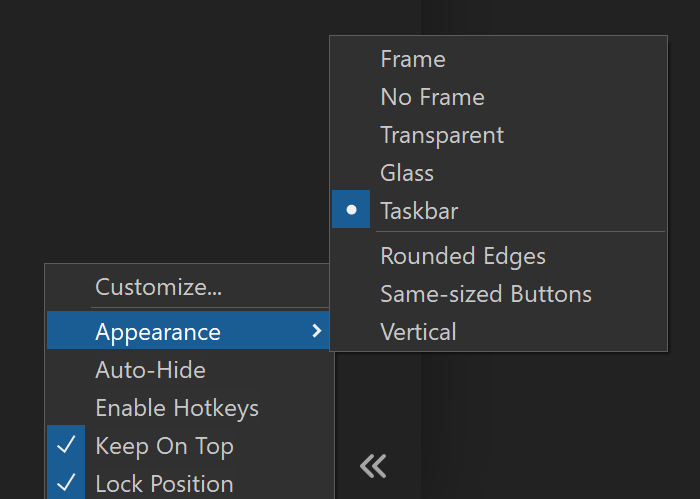The image size is (700, 499).
Task: Enable the Auto-Hide option
Action: pos(150,370)
